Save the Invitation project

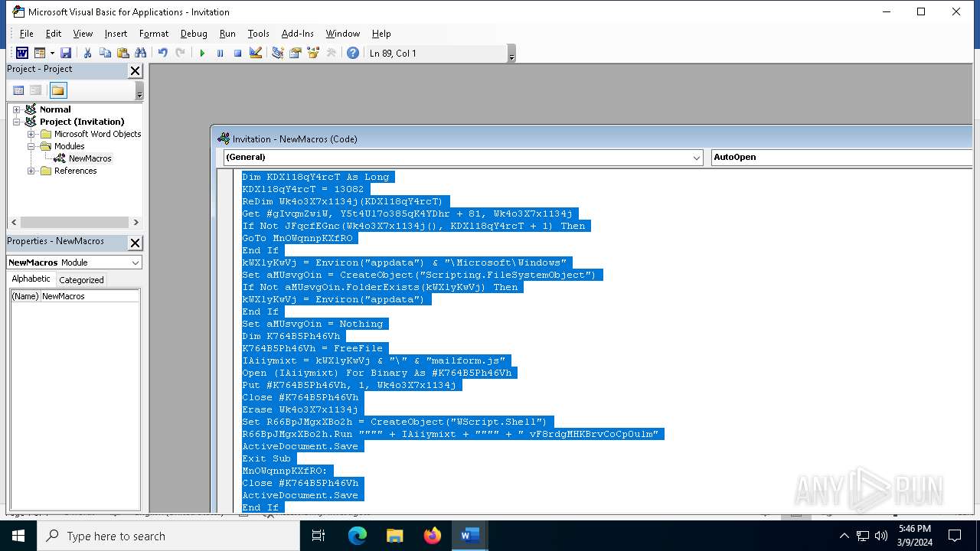coord(66,53)
